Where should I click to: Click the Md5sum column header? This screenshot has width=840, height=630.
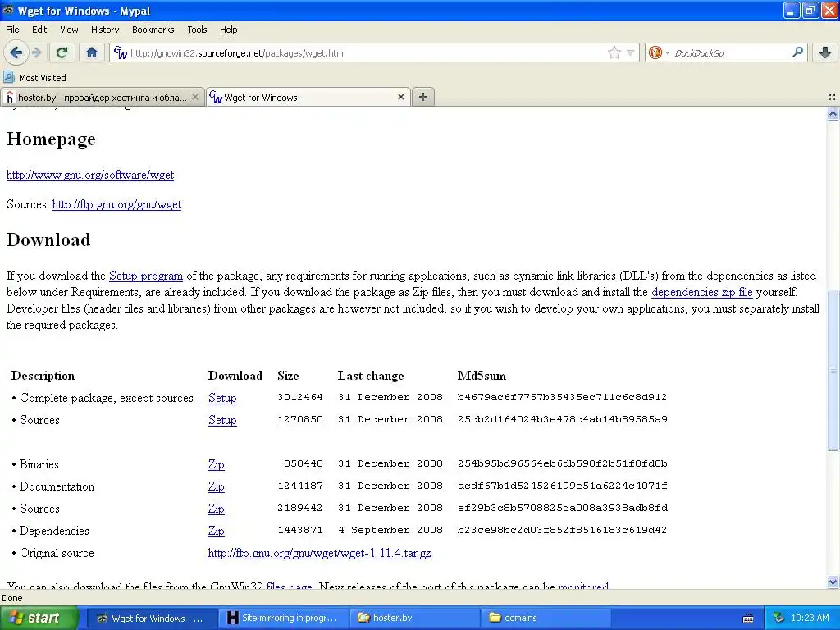(482, 376)
